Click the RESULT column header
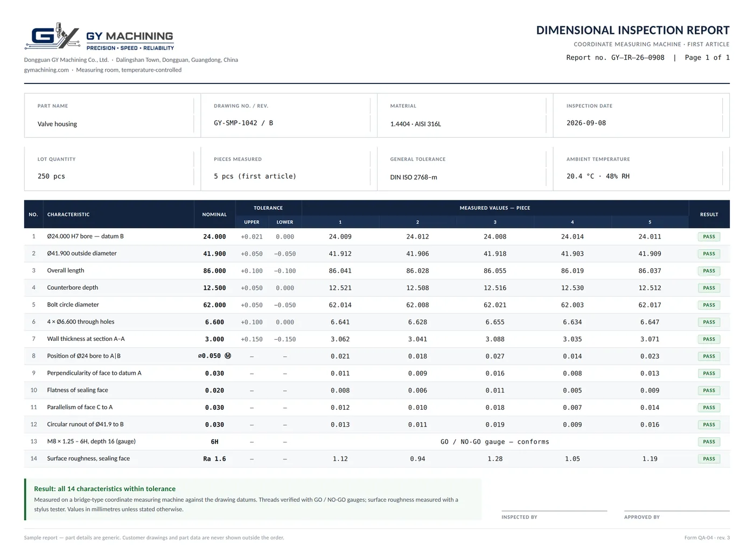 coord(709,214)
